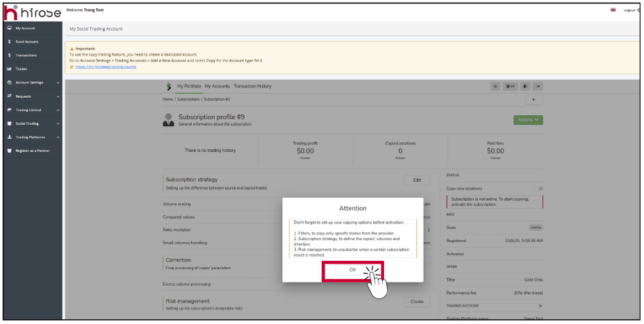
Task: Switch to the My Accounts tab
Action: click(217, 86)
